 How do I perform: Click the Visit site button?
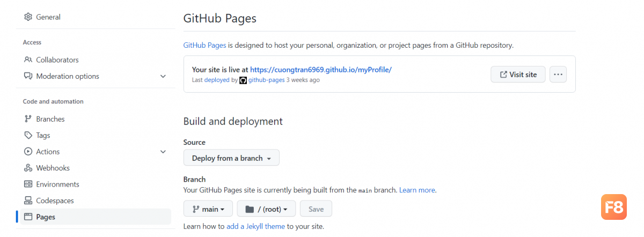(x=518, y=75)
